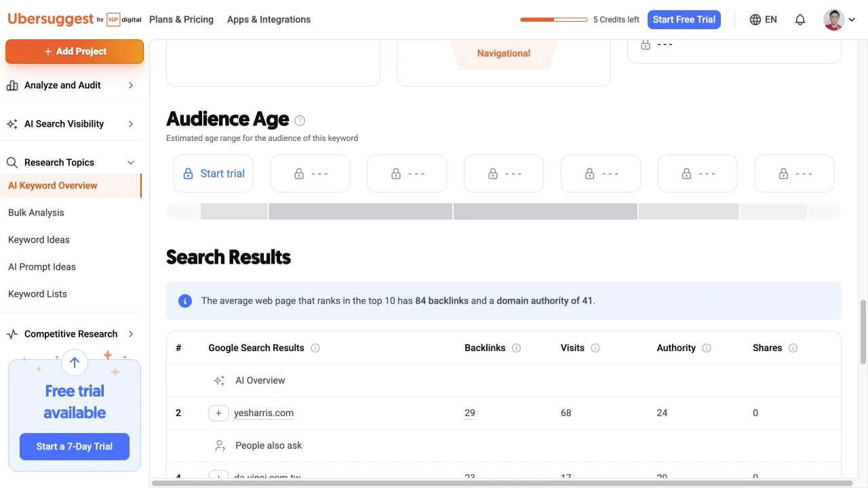Open the notifications bell
This screenshot has width=868, height=488.
click(800, 20)
